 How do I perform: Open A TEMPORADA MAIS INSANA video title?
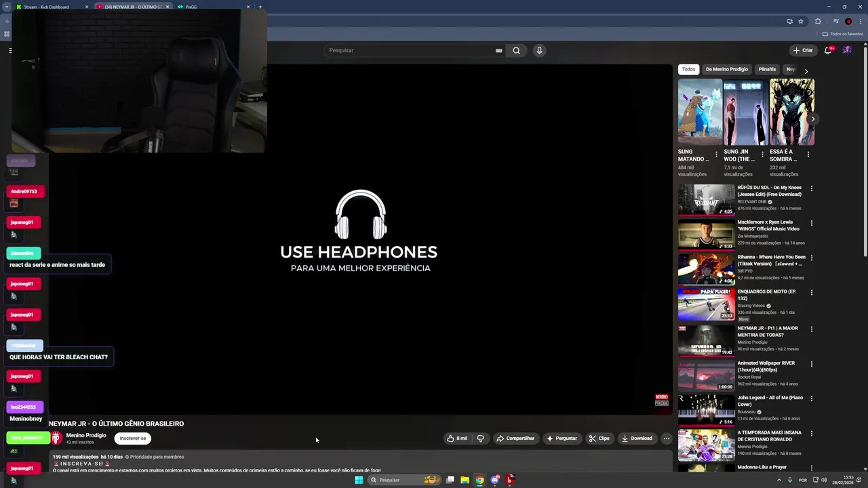tap(769, 435)
